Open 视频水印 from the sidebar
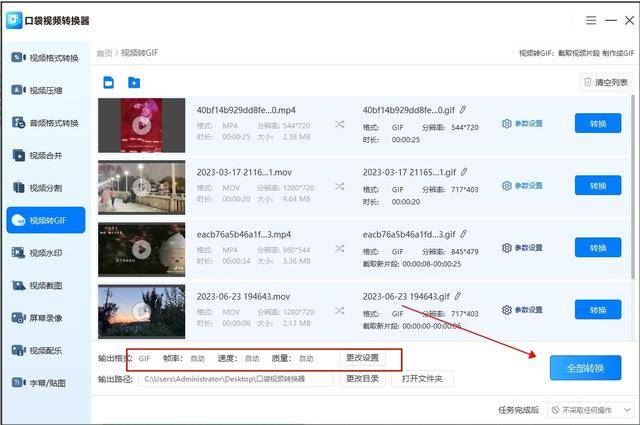 pyautogui.click(x=45, y=253)
